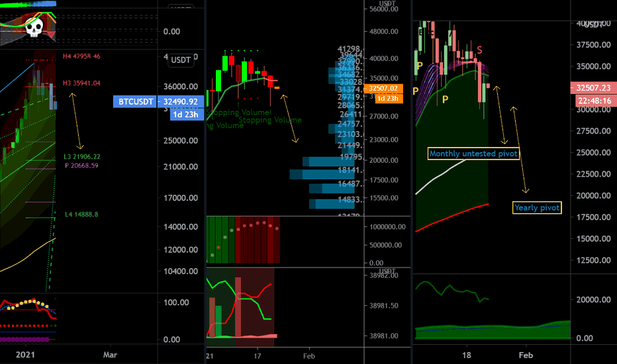This screenshot has width=617, height=364.
Task: Click the H3 35941.04 pivot label
Action: [81, 83]
